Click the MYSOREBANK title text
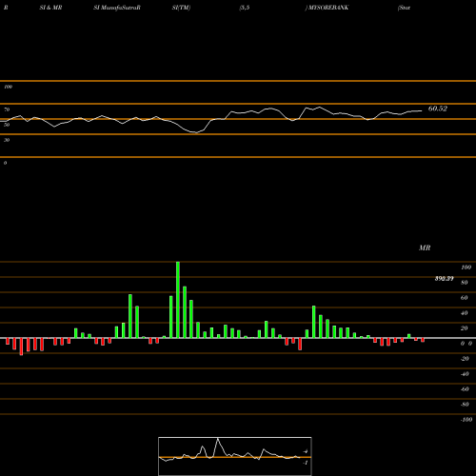 coord(328,8)
